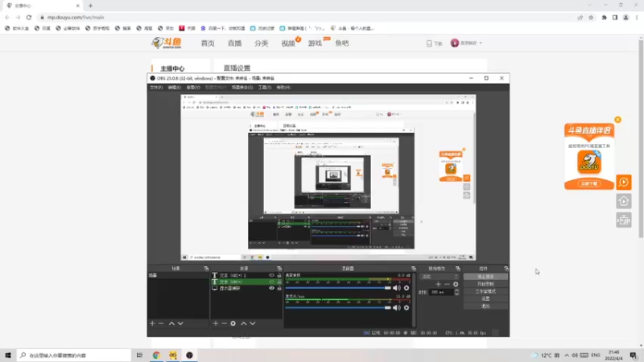This screenshot has height=362, width=644.
Task: Click the microphone/Aux volume slider
Action: (338, 308)
